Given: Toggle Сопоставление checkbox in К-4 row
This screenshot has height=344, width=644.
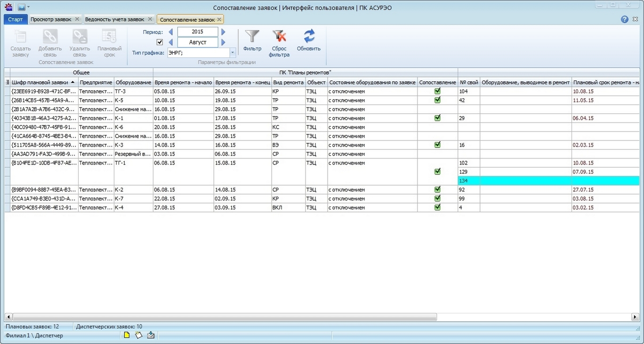Looking at the screenshot, I should coord(437,207).
